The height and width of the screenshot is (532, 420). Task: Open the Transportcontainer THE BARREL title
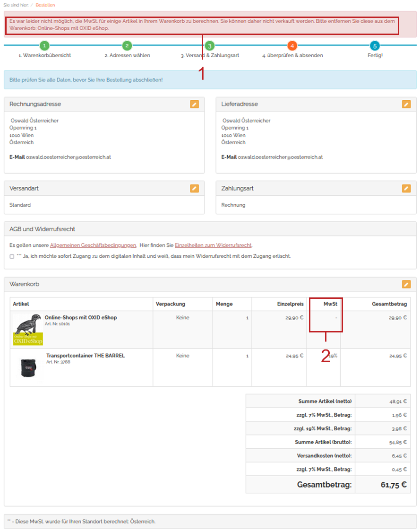pyautogui.click(x=86, y=356)
